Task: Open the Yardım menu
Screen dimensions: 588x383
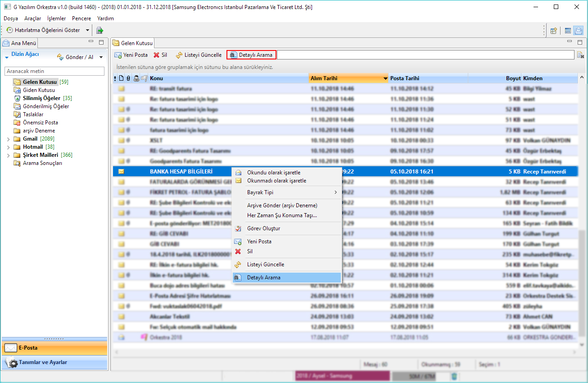Action: point(105,18)
